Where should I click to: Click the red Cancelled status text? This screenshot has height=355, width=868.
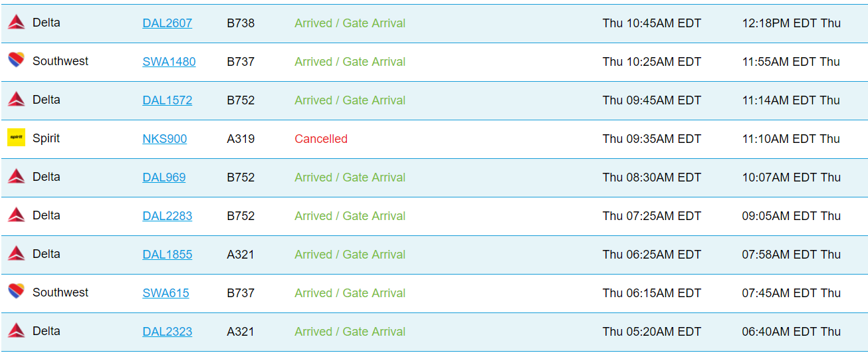coord(321,139)
